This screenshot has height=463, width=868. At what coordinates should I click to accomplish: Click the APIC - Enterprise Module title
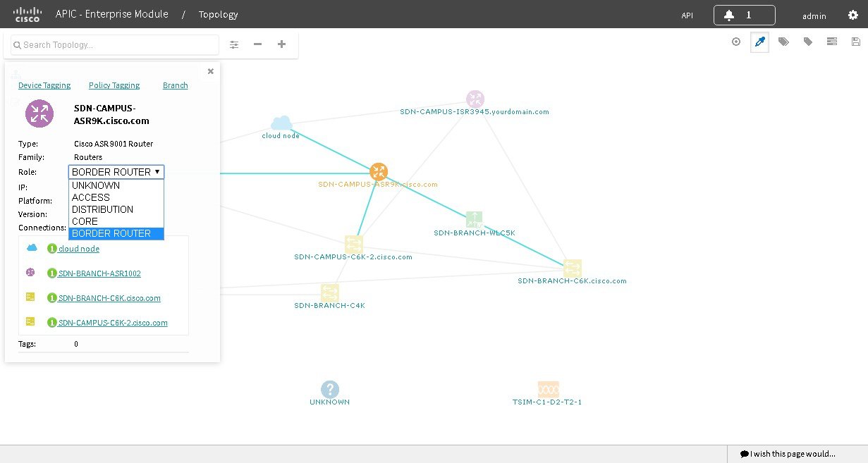coord(112,14)
